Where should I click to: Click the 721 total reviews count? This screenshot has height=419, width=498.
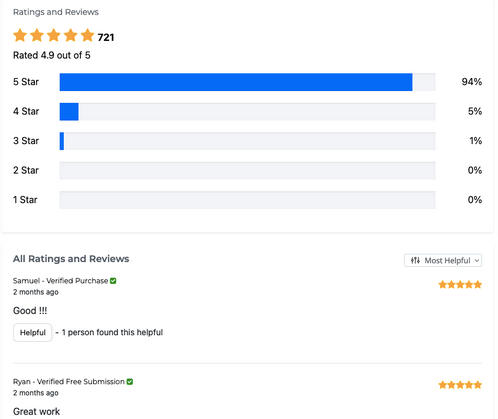(x=106, y=37)
